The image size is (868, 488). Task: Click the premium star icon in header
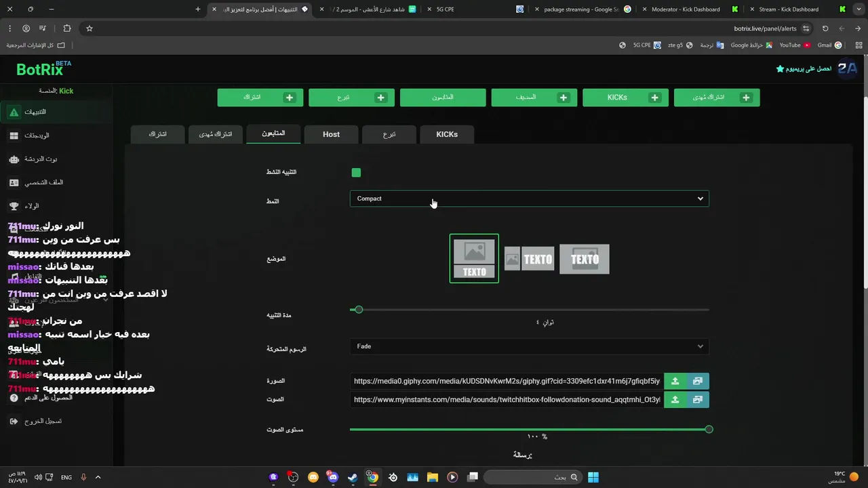pyautogui.click(x=780, y=69)
